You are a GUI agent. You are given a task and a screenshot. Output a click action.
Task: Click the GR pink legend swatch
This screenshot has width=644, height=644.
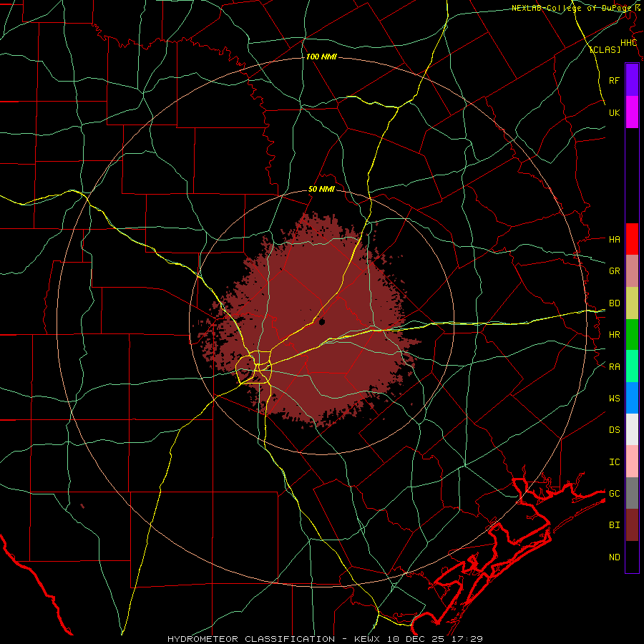(x=632, y=270)
